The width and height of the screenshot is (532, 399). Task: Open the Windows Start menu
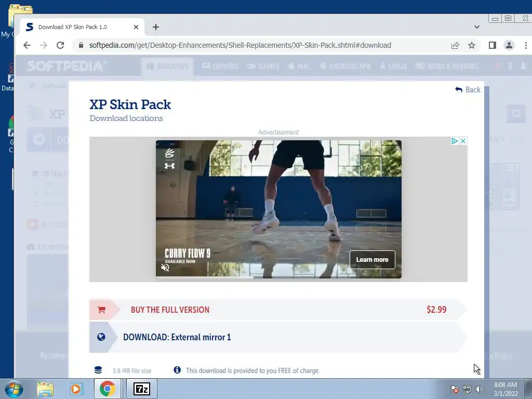13,389
